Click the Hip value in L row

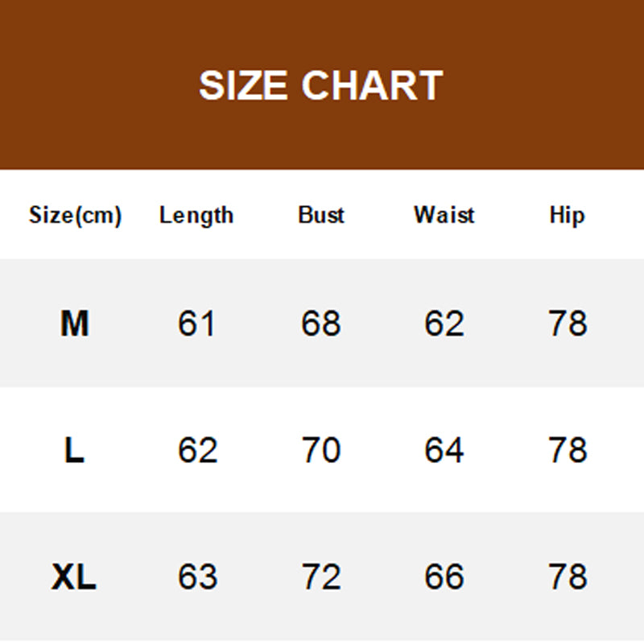point(568,451)
